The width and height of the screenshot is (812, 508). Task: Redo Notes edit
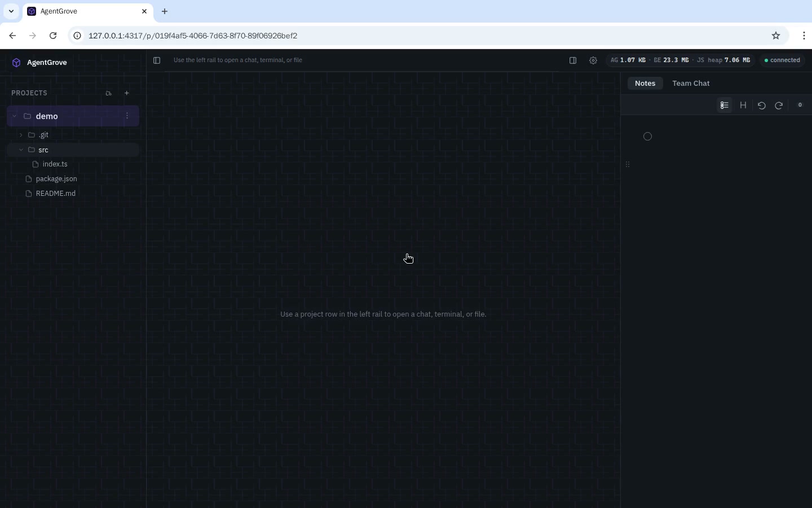[x=780, y=106]
